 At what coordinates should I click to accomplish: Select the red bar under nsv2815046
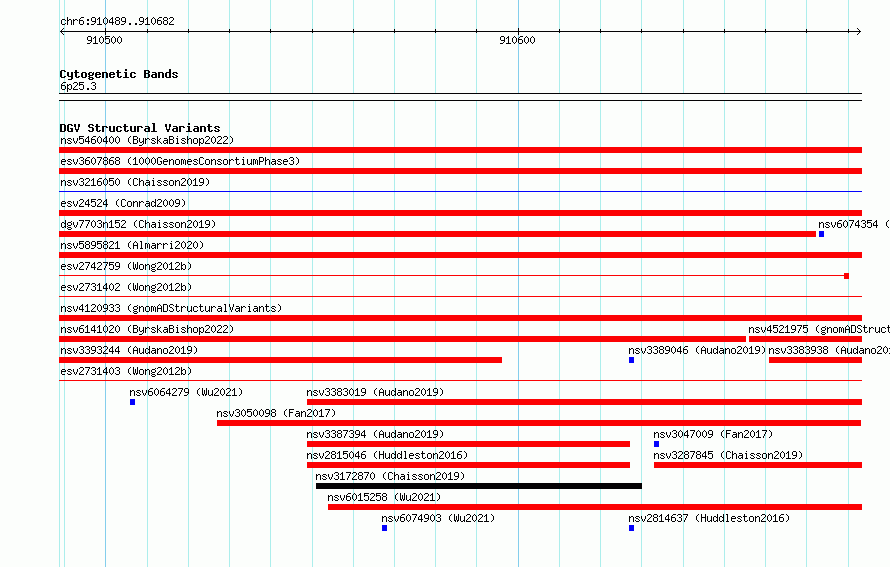[x=468, y=465]
